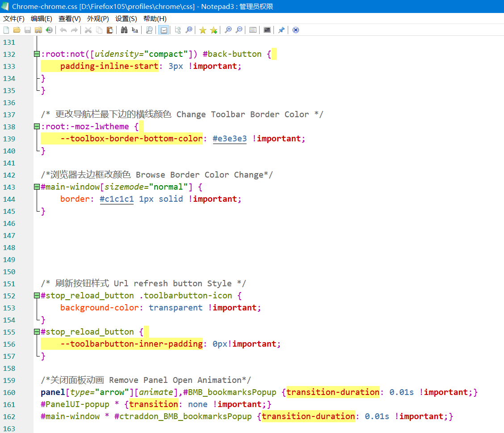This screenshot has height=433, width=504.
Task: Open the 查看(V) menu
Action: point(69,19)
